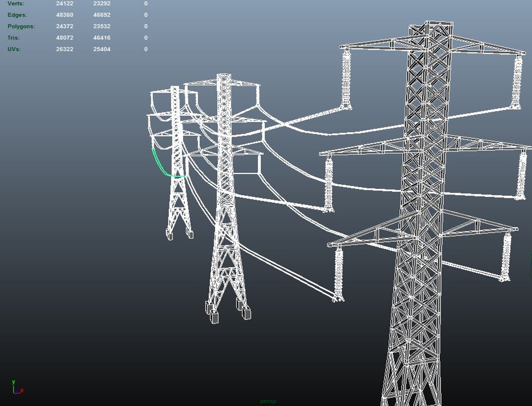Click the Verts value 23292
Viewport: 532px width, 406px height.
point(102,3)
